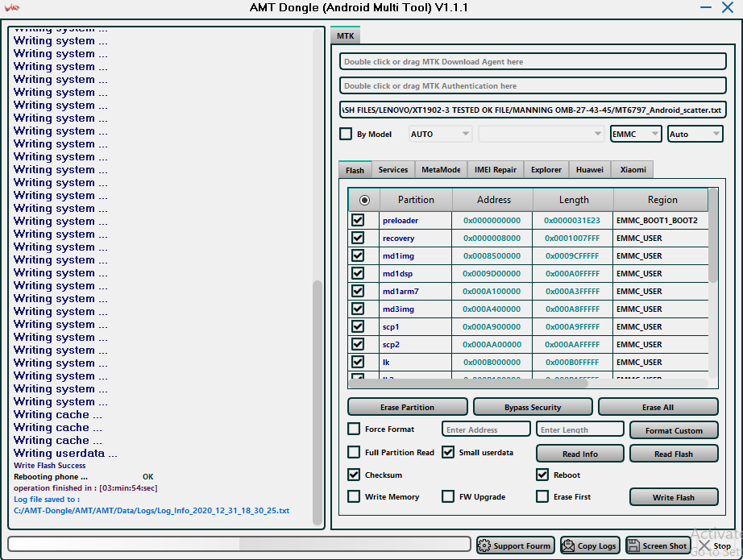
Task: Toggle the select-all partitions radio button
Action: pyautogui.click(x=364, y=200)
